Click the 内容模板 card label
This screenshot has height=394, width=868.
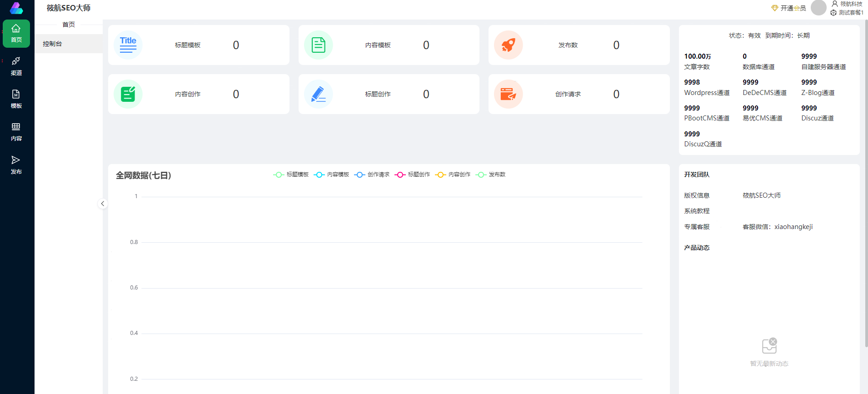click(x=378, y=45)
